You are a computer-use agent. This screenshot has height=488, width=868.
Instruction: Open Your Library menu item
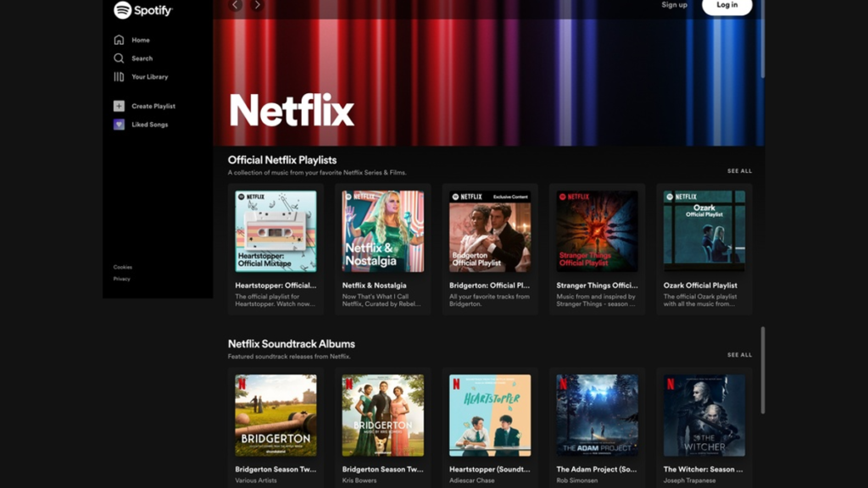pos(149,77)
